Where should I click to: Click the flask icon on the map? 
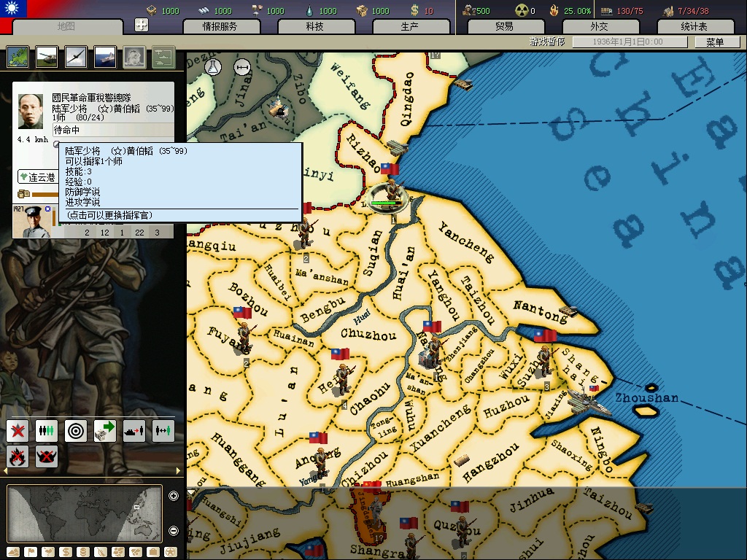click(213, 66)
